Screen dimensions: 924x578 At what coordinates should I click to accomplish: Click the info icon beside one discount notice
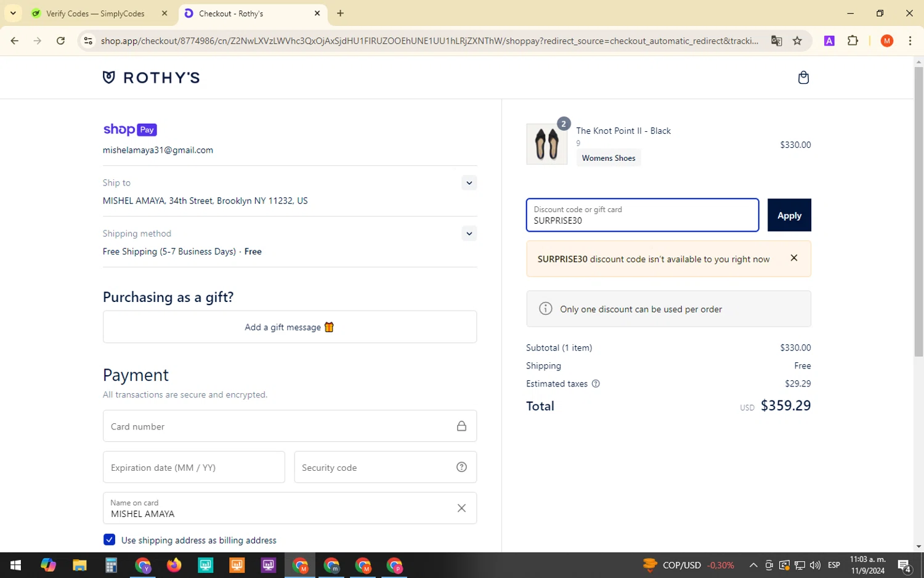pyautogui.click(x=546, y=309)
